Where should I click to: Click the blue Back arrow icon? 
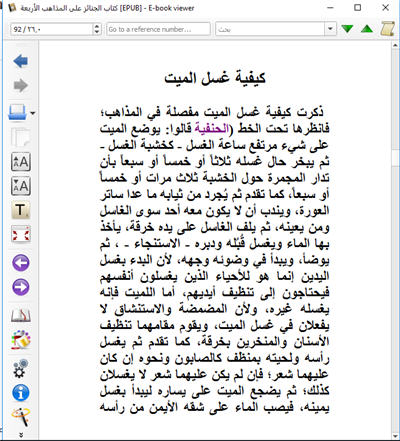[21, 61]
